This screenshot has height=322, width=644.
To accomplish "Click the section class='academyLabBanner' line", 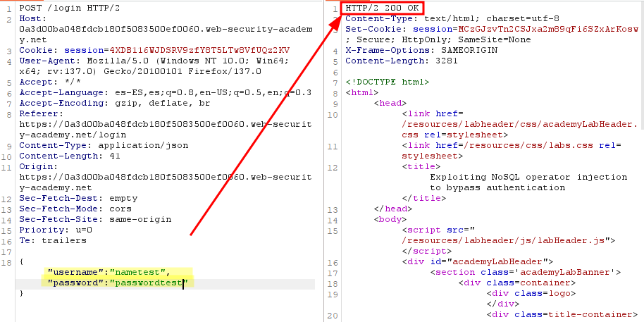I will (x=526, y=272).
